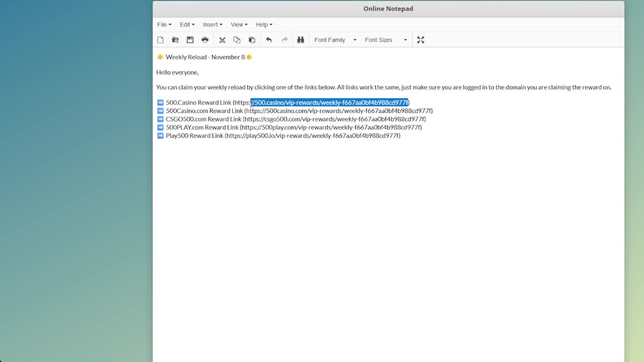Image resolution: width=644 pixels, height=362 pixels.
Task: Click the Find and replace binoculars icon
Action: 300,40
